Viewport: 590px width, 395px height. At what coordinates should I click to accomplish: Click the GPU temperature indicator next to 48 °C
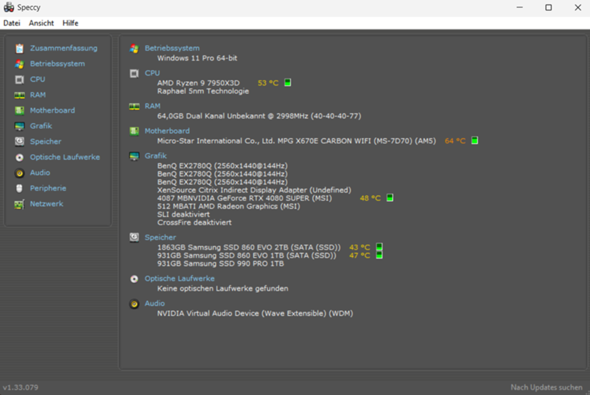point(390,198)
